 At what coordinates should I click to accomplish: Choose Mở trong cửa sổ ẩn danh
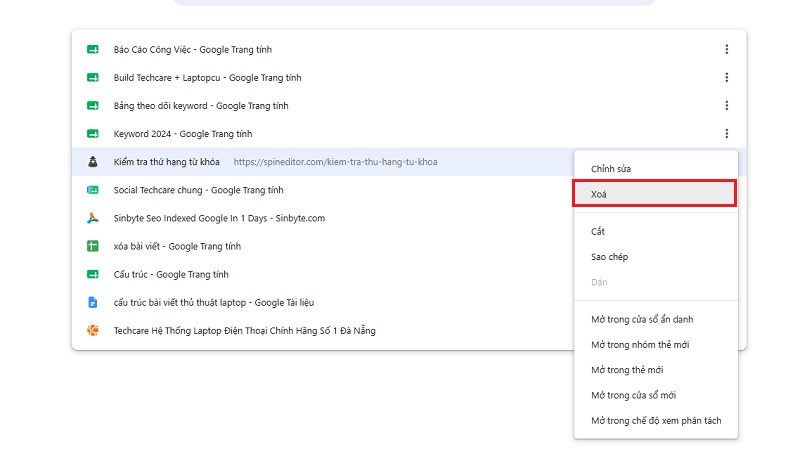(656, 319)
